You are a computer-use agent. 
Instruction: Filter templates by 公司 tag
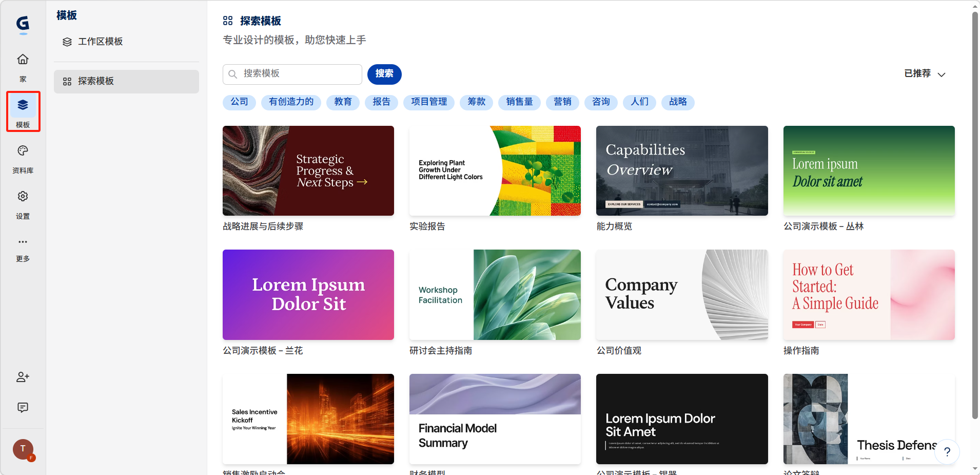239,102
